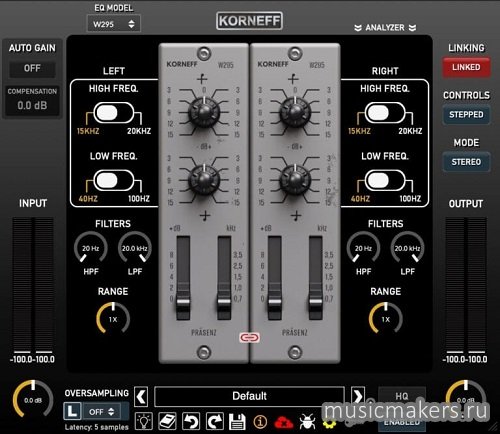Toggle the lightbulb tooltips icon
The width and height of the screenshot is (500, 434).
[144, 421]
